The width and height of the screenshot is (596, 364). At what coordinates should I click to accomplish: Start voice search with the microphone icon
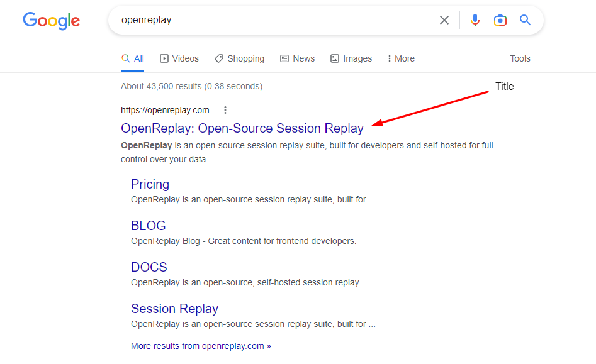(475, 20)
